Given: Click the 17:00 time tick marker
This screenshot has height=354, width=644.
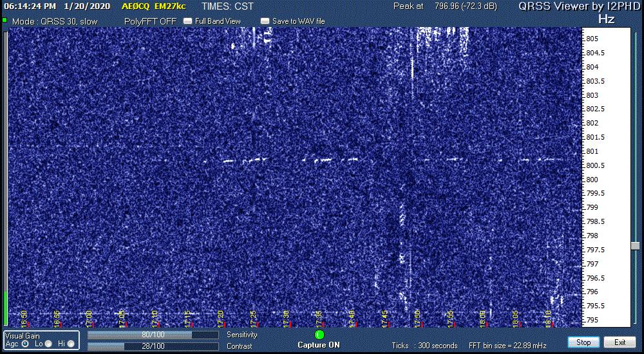Looking at the screenshot, I should click(89, 317).
